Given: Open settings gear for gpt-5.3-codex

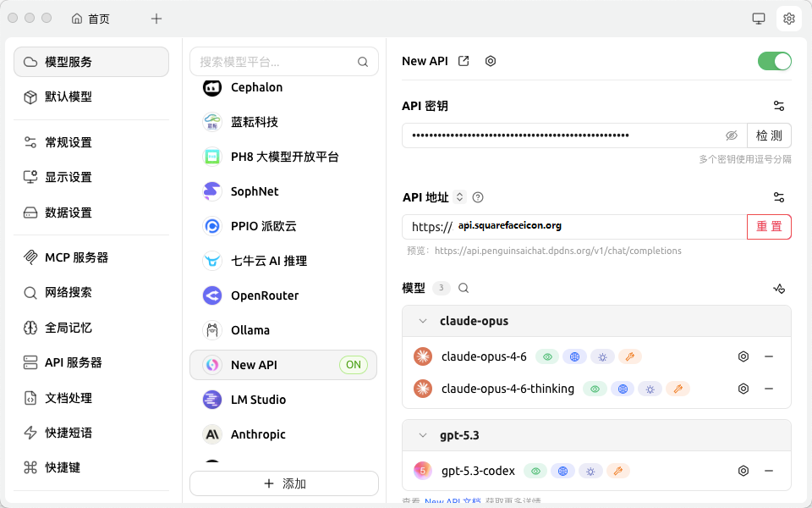Looking at the screenshot, I should click(x=743, y=470).
